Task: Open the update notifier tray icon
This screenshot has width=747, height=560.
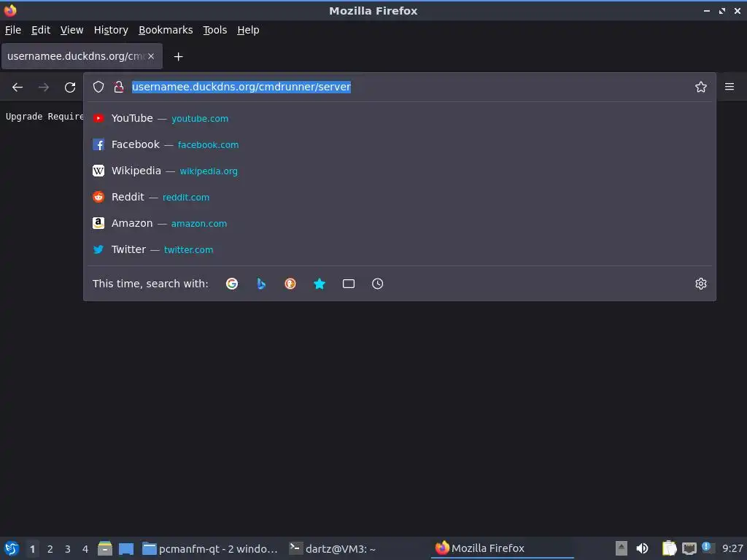Action: 707,548
